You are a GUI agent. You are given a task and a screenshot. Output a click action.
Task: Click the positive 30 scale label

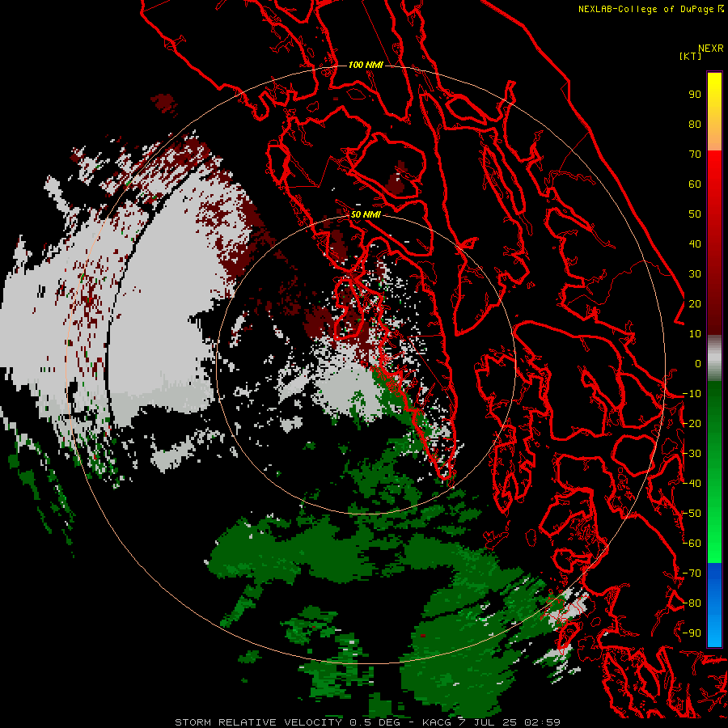click(695, 274)
